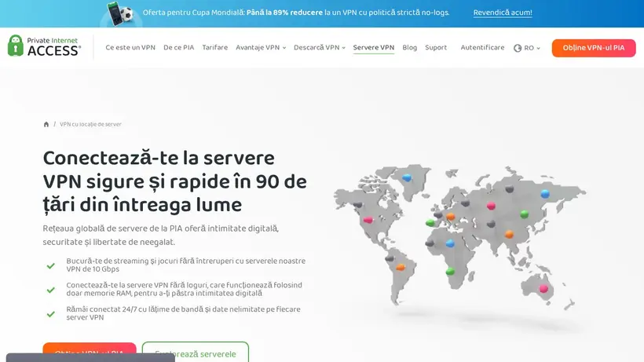Image resolution: width=644 pixels, height=362 pixels.
Task: Select Servere VPN menu item
Action: click(374, 48)
